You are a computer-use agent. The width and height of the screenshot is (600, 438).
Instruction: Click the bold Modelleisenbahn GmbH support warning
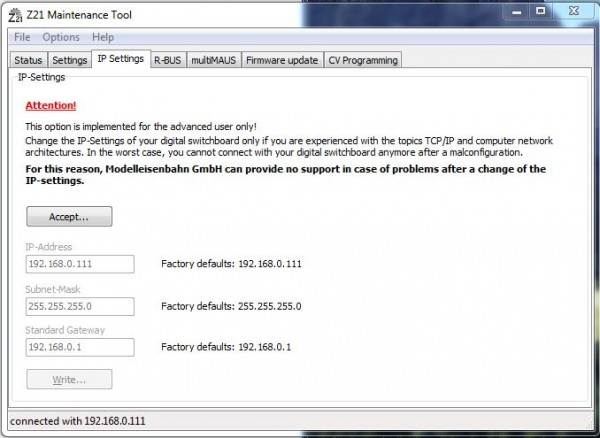(x=285, y=174)
